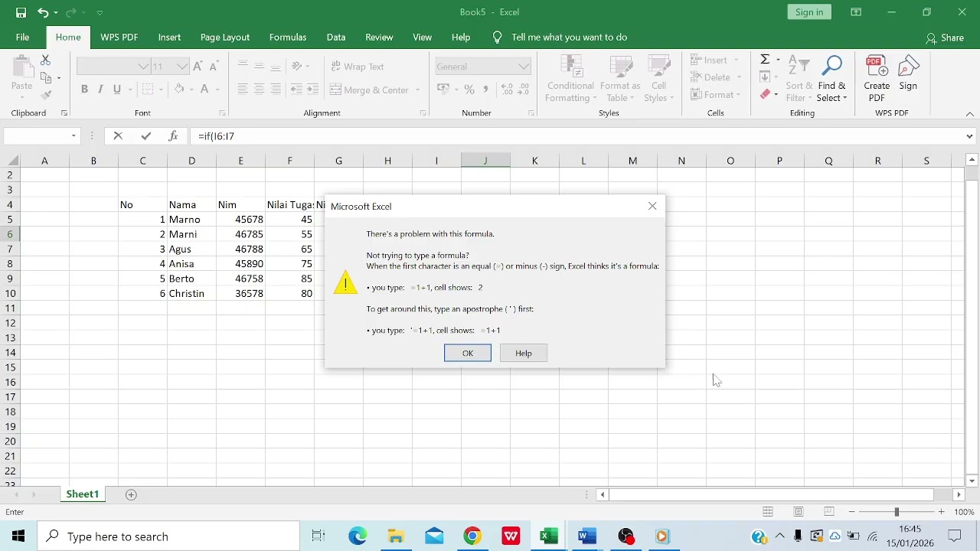Viewport: 980px width, 551px height.
Task: Open the Formulas ribbon tab
Action: point(288,37)
